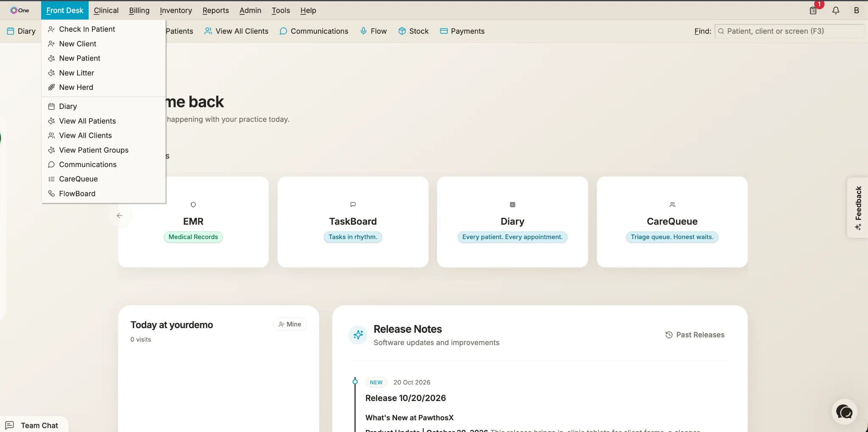Open the Help menu
868x432 pixels.
[308, 10]
